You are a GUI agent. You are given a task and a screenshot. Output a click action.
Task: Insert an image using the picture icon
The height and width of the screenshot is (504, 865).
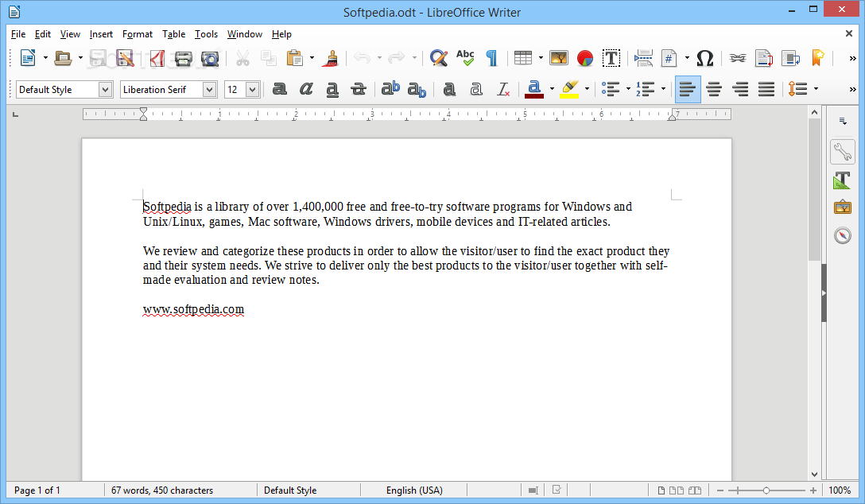point(559,58)
